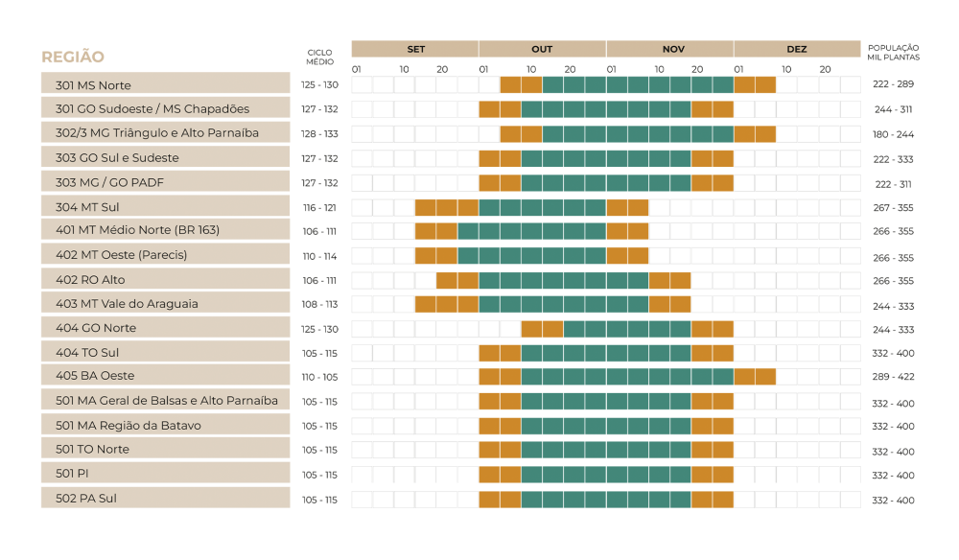The width and height of the screenshot is (959, 560).
Task: Click population 266 - 355 for 401 MT Médio Norte
Action: coord(894,231)
